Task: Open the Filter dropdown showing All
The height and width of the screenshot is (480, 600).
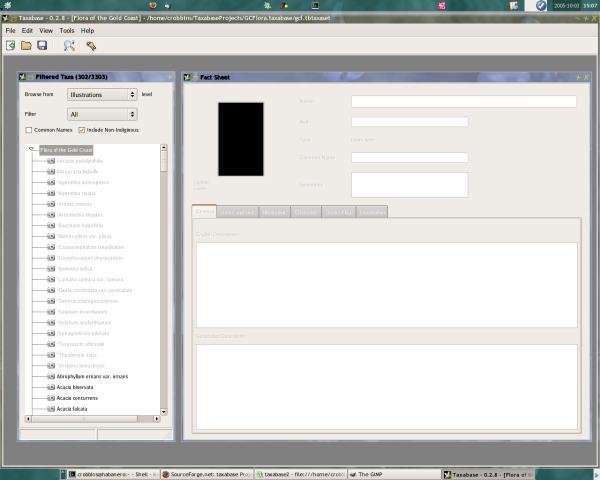Action: pos(102,114)
